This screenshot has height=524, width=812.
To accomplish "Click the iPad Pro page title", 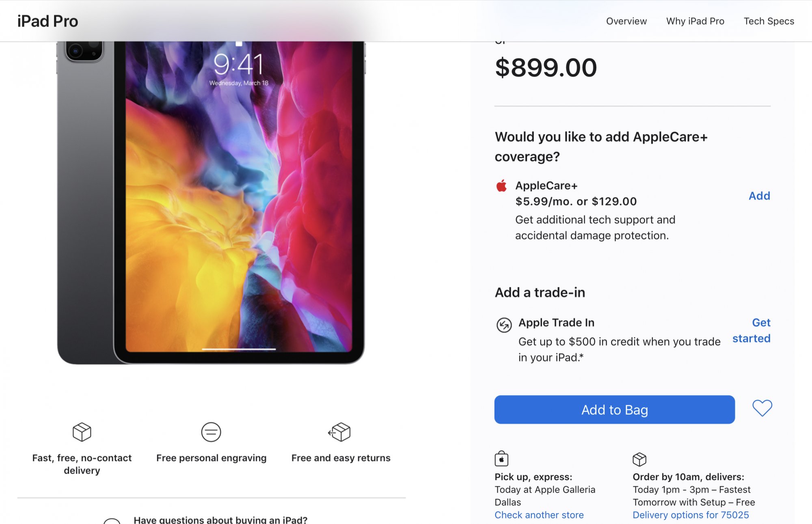I will tap(48, 21).
